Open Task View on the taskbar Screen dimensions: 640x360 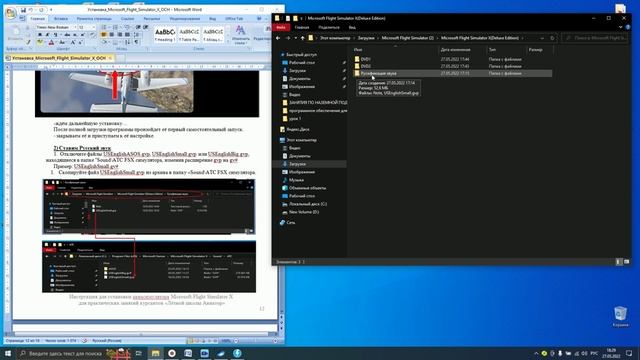[x=138, y=353]
